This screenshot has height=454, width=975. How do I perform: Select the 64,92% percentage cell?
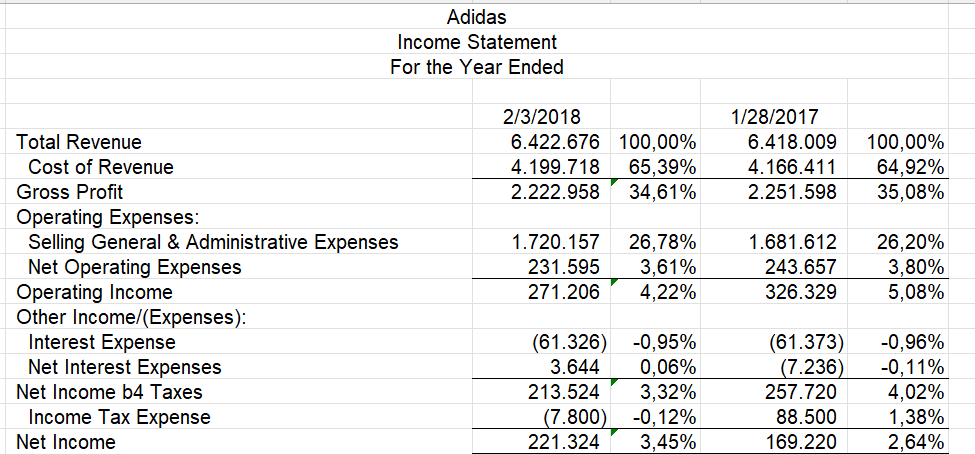pos(910,167)
